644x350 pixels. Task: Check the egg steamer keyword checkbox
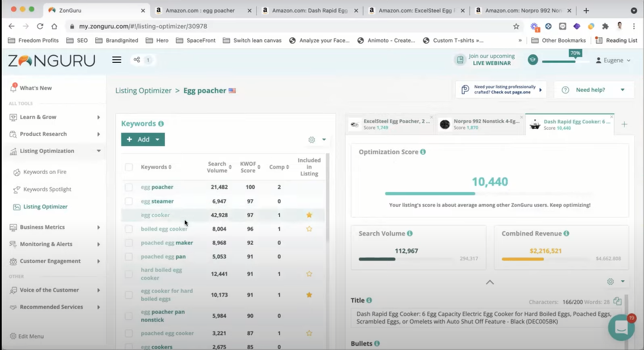[129, 201]
